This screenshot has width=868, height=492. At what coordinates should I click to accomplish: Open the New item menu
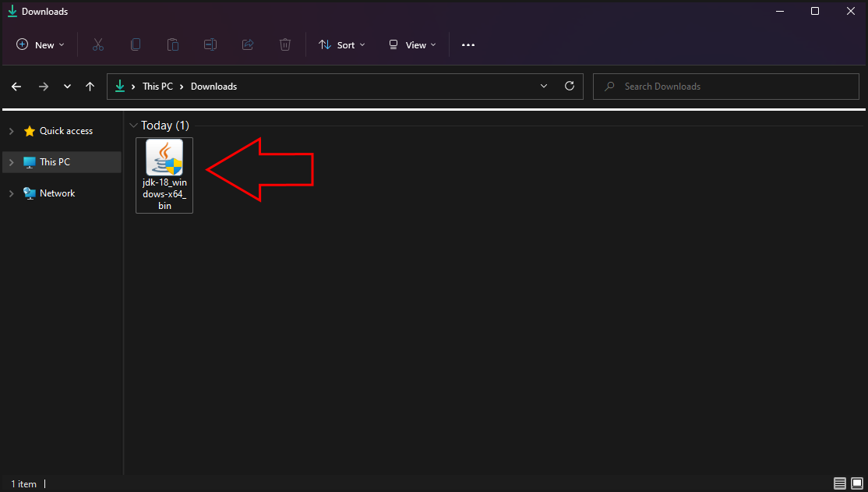click(41, 45)
